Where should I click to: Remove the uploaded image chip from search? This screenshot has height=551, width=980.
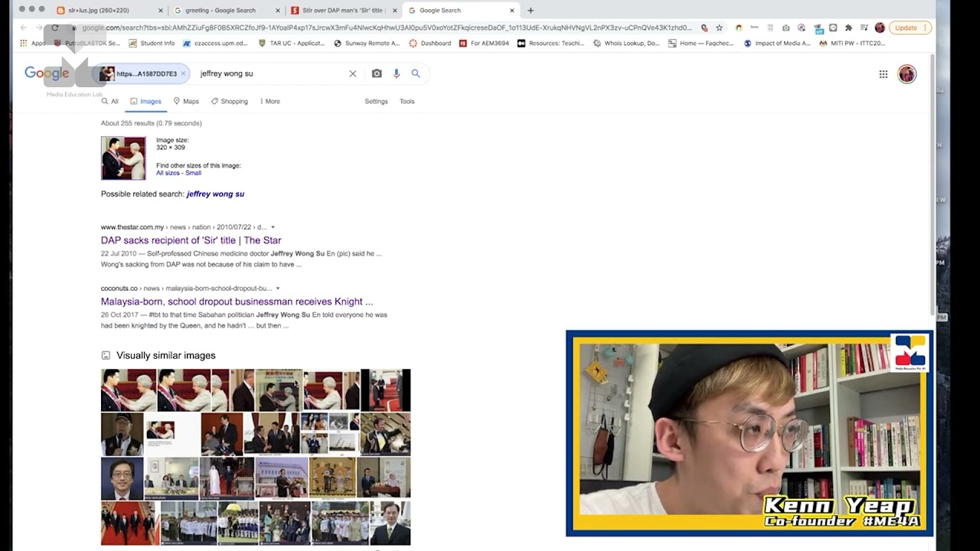pyautogui.click(x=183, y=74)
